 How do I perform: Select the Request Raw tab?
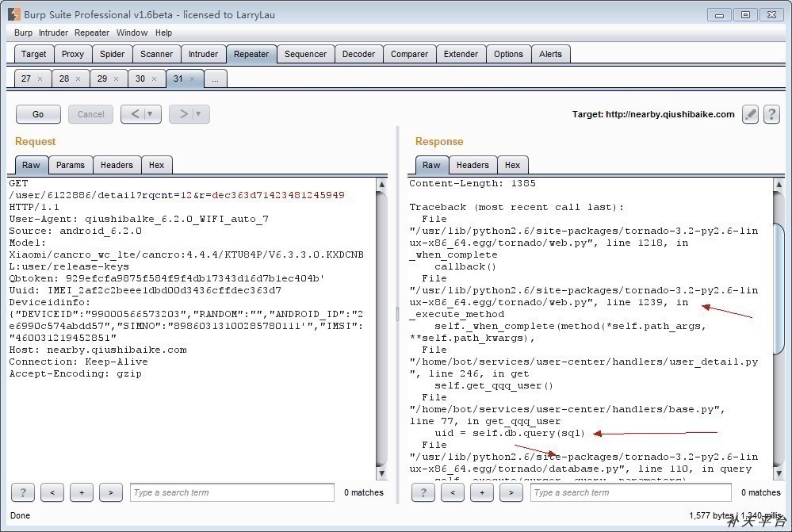[32, 165]
